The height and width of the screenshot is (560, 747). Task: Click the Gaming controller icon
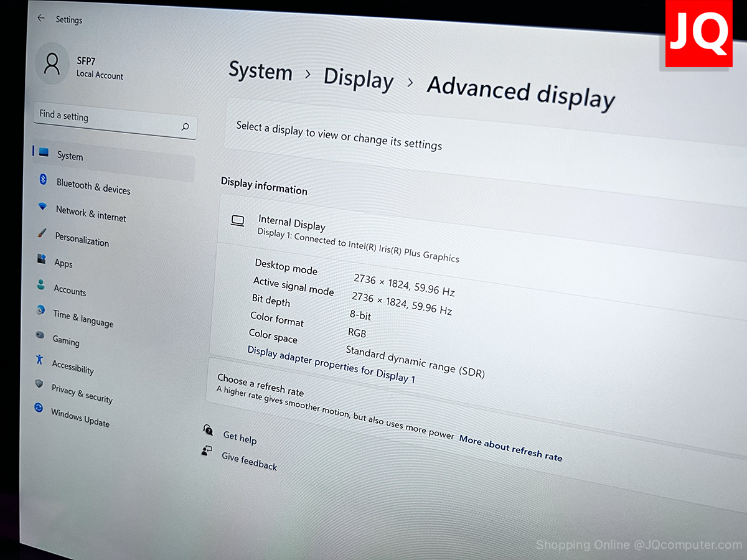click(40, 335)
